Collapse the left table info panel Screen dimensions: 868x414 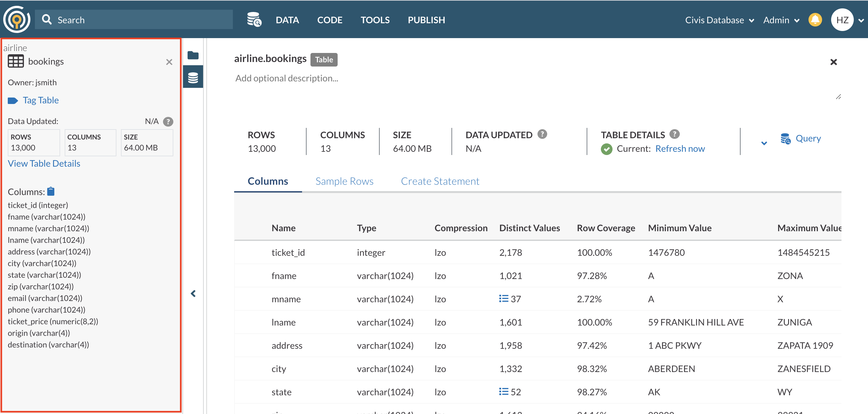(193, 293)
